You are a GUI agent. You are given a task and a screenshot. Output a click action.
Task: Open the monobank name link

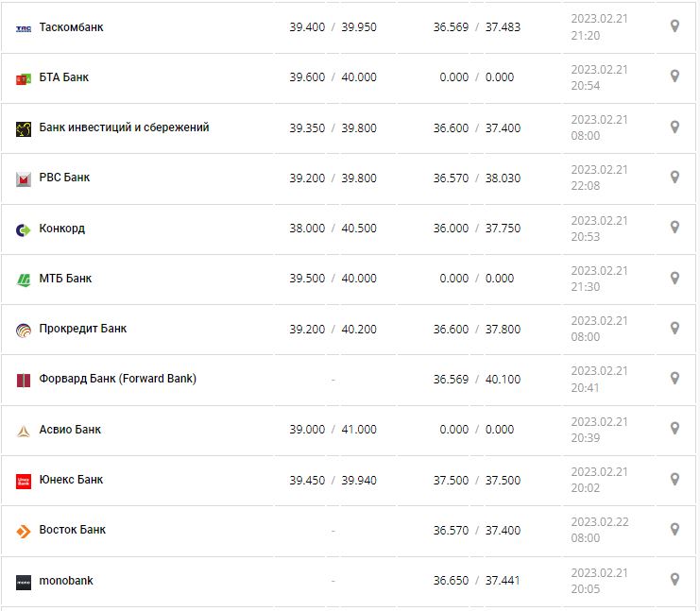click(x=66, y=581)
